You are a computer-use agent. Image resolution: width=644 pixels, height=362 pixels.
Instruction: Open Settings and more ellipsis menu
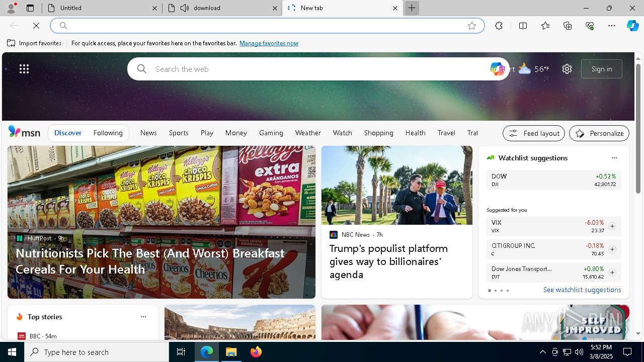pyautogui.click(x=612, y=26)
